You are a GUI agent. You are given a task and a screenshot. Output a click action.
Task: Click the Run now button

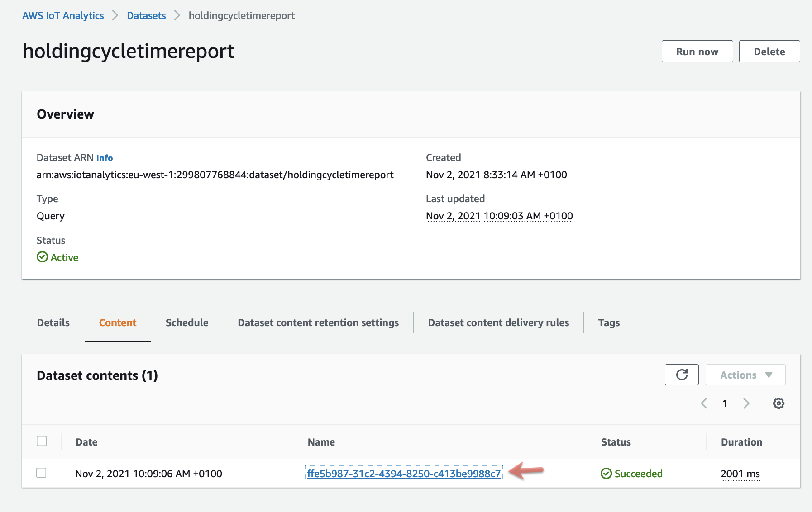point(697,51)
